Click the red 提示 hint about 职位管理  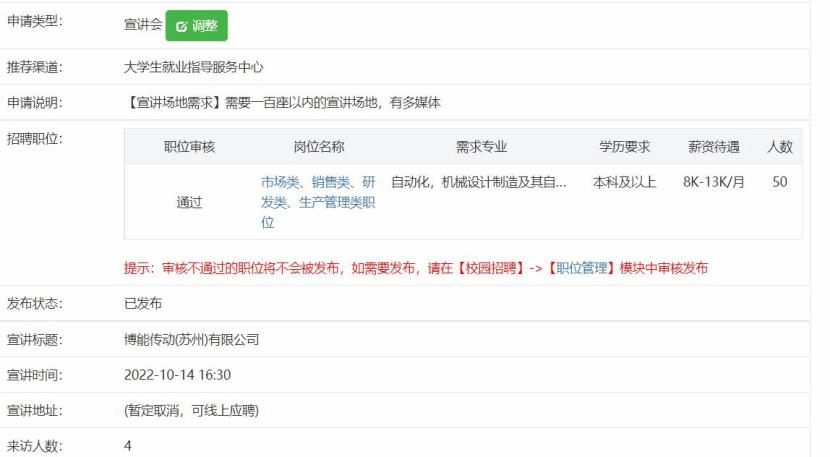[416, 269]
